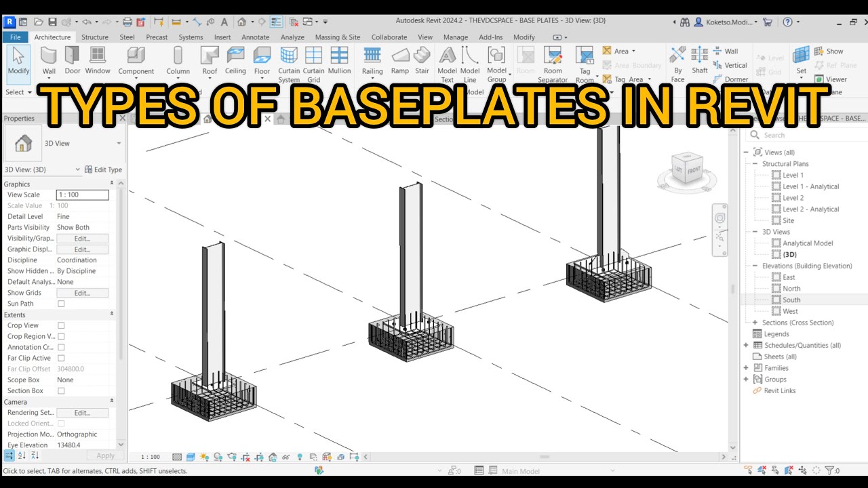Screen dimensions: 868x488
Task: Open the File tab
Action: 16,37
